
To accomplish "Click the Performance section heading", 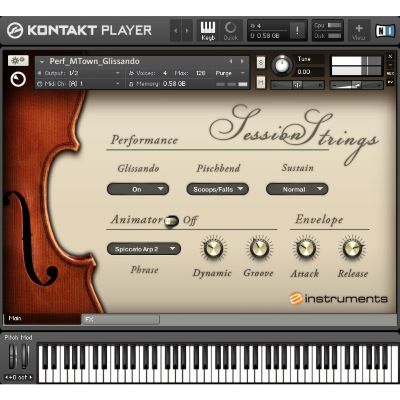I will click(x=144, y=140).
